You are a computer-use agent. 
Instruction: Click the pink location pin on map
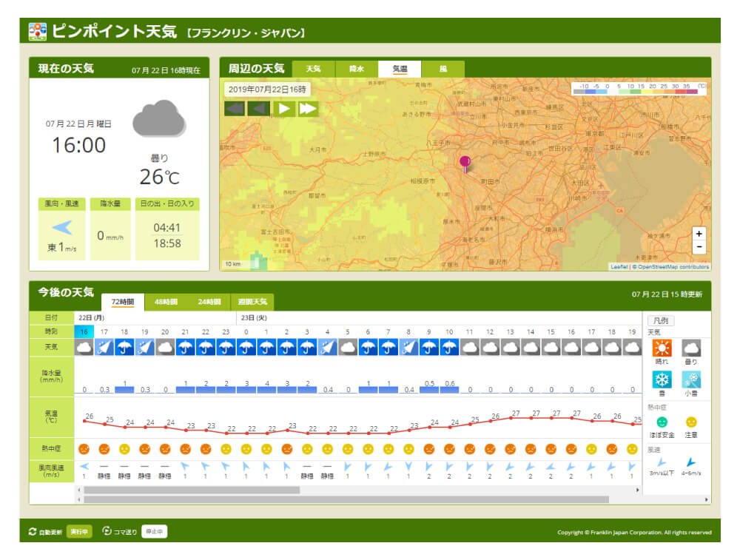tap(465, 163)
